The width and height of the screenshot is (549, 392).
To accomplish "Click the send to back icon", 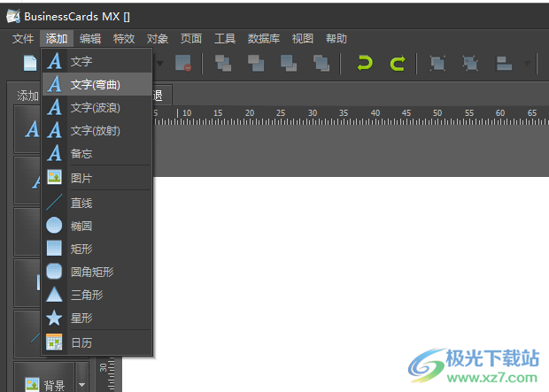I will click(x=321, y=64).
